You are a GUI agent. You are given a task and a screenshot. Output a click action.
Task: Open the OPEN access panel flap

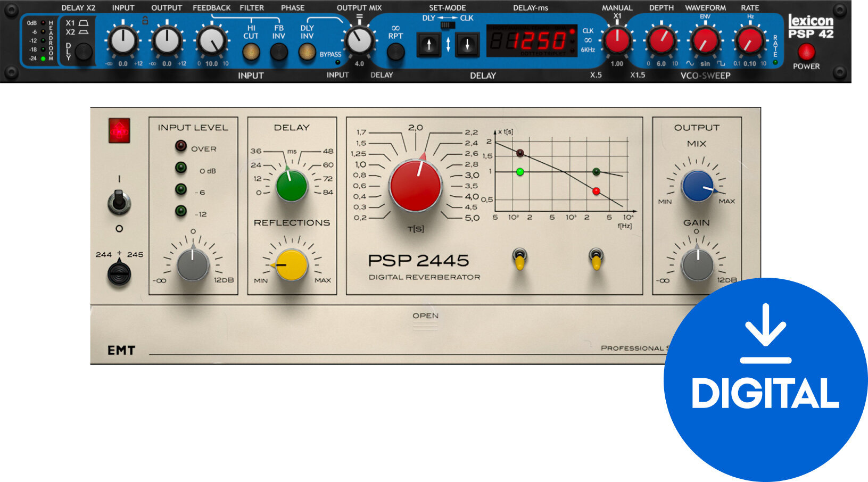tap(426, 319)
